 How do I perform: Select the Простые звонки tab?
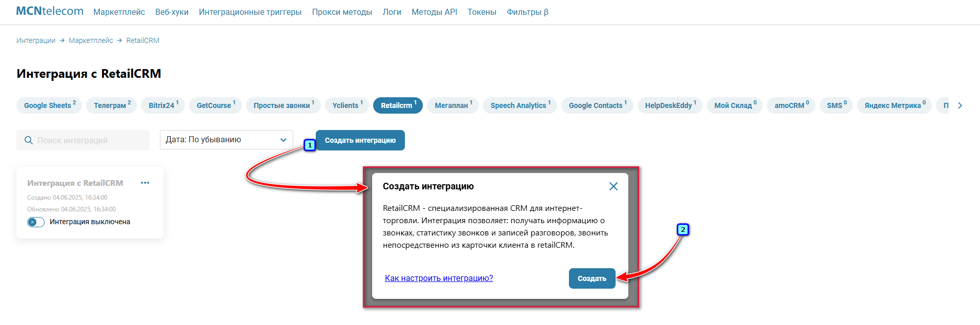click(x=283, y=105)
